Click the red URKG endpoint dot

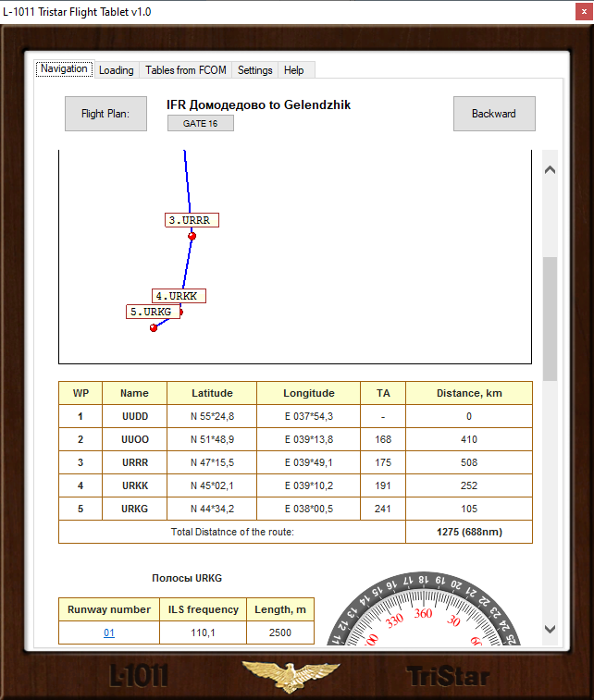pyautogui.click(x=154, y=328)
